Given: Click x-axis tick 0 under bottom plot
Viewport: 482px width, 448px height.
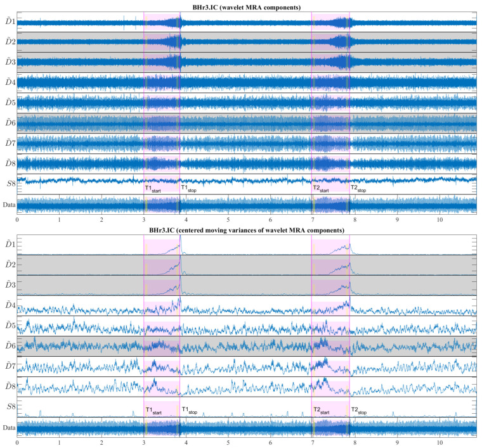Looking at the screenshot, I should coord(17,442).
